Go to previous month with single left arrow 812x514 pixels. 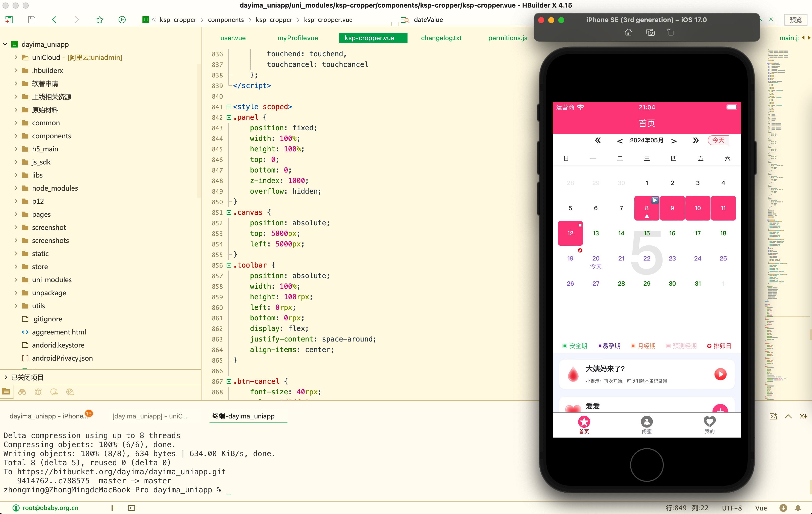620,141
